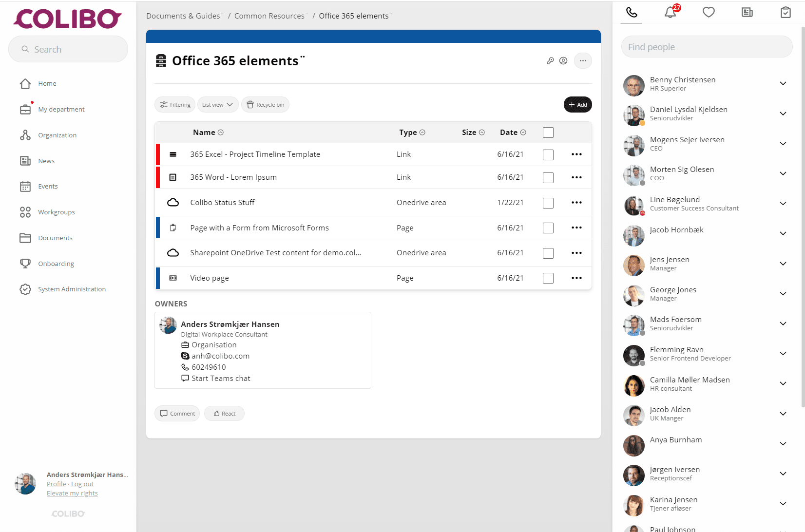Image resolution: width=805 pixels, height=532 pixels.
Task: Click the owner profile icon beside title
Action: pos(563,61)
